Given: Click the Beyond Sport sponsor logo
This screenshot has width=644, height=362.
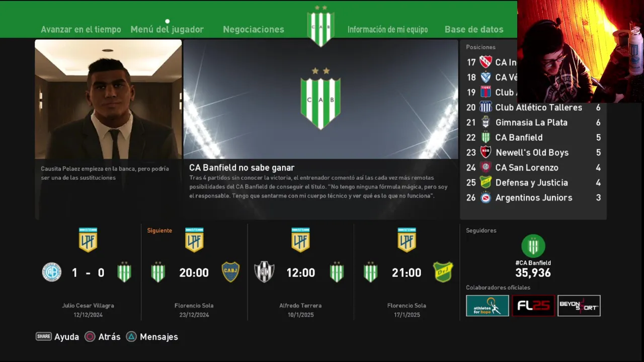Looking at the screenshot, I should (x=579, y=306).
